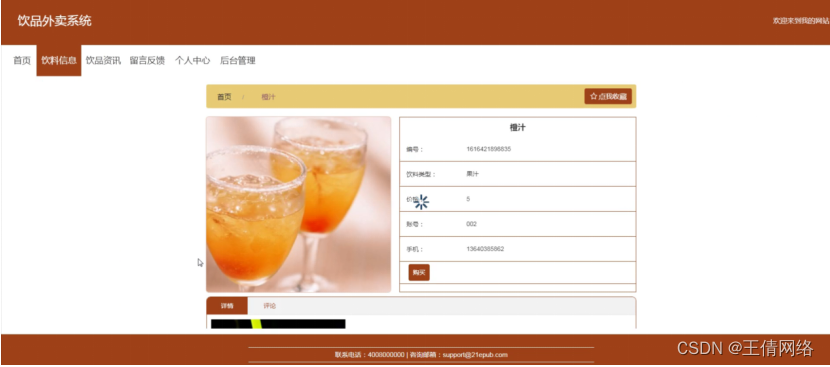Click the black image in the details panel
This screenshot has width=830, height=367.
(278, 324)
